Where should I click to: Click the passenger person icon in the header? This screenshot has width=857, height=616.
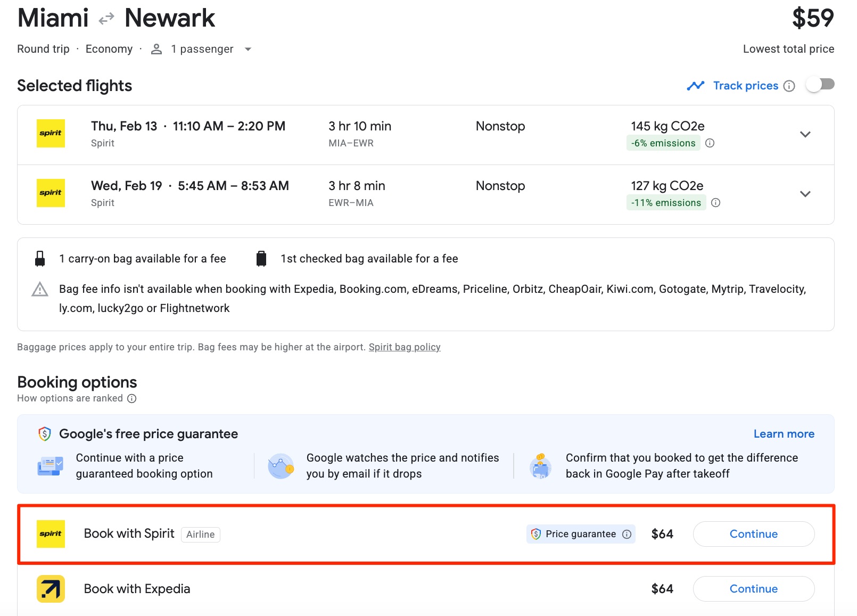point(156,48)
